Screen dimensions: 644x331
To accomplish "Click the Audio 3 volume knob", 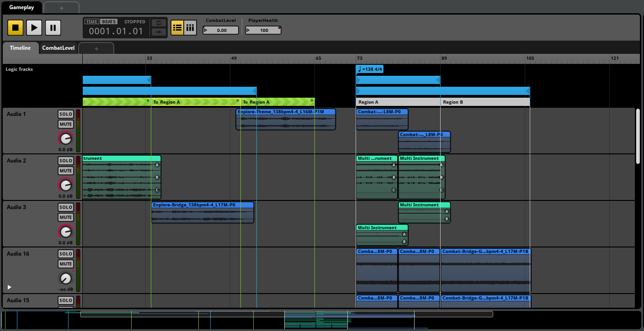I will point(66,231).
